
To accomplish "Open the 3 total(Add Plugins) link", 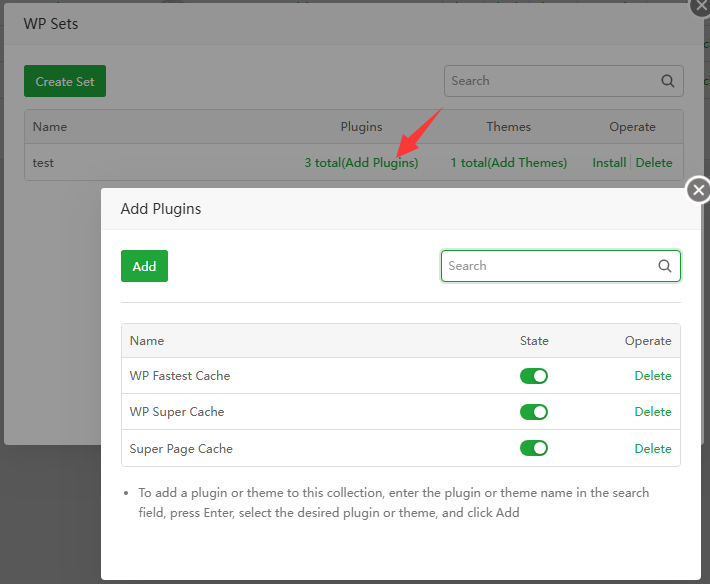I will tap(361, 163).
